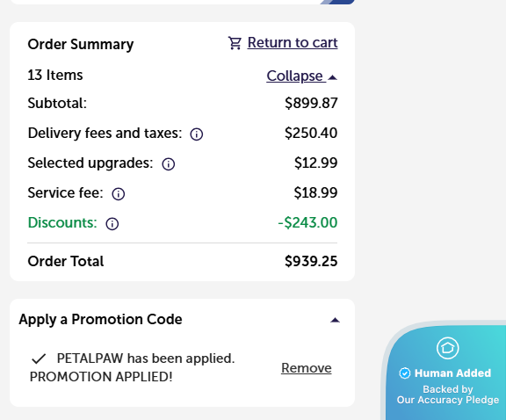
Task: Click the Discounts label in green
Action: 62,223
